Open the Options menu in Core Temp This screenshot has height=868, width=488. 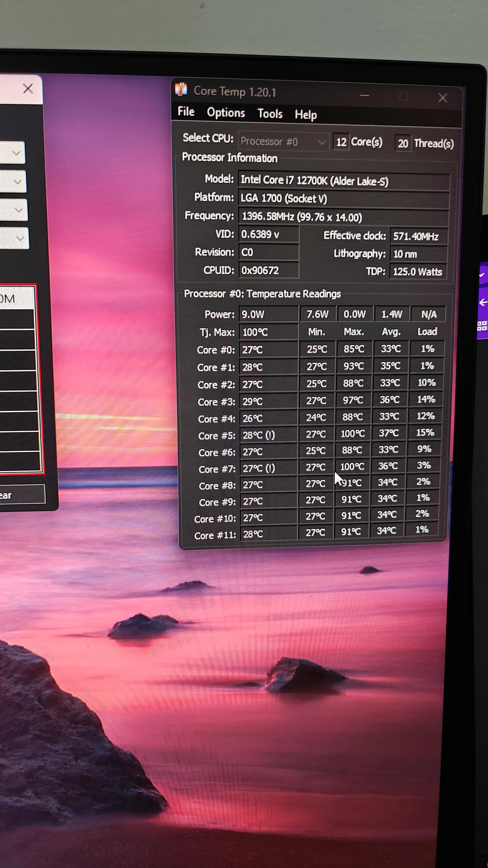tap(226, 113)
